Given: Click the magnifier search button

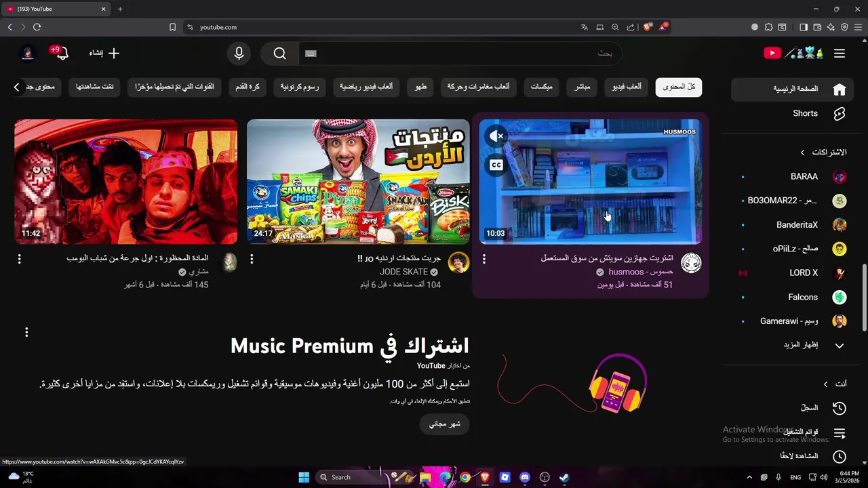Looking at the screenshot, I should coord(279,54).
